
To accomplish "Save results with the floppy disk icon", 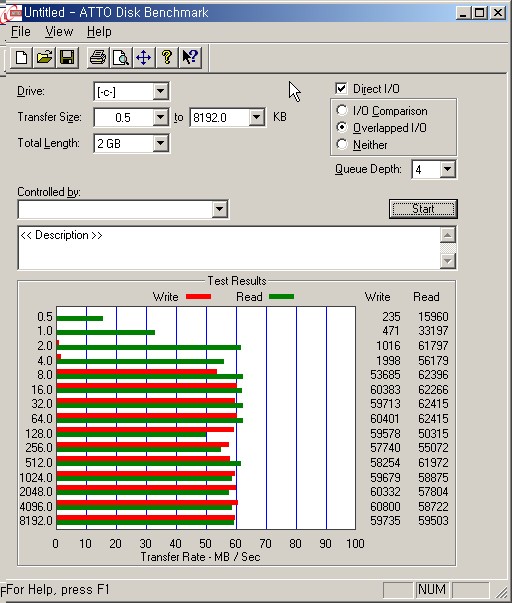I will (67, 58).
